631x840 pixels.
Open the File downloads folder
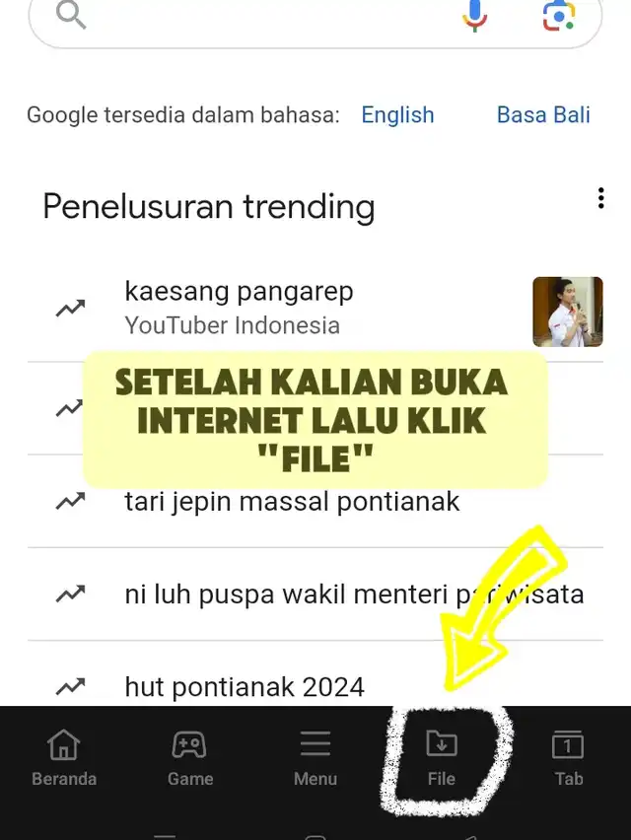pos(442,758)
